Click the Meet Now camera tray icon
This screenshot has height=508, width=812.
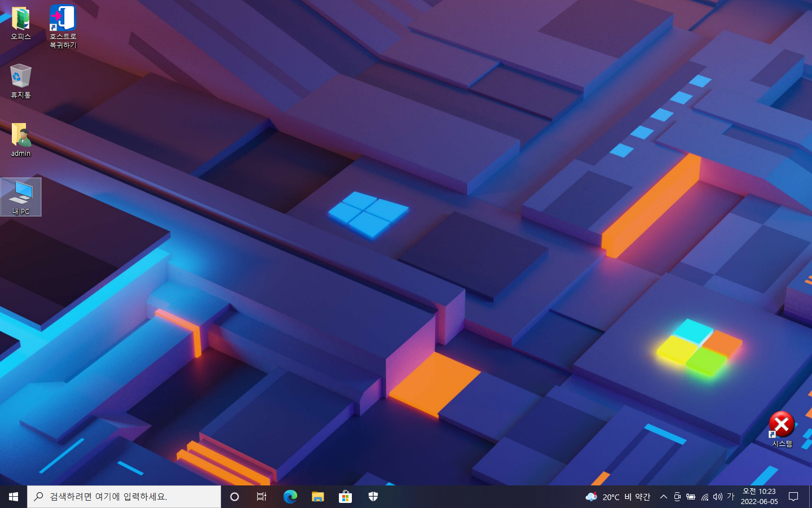click(677, 497)
